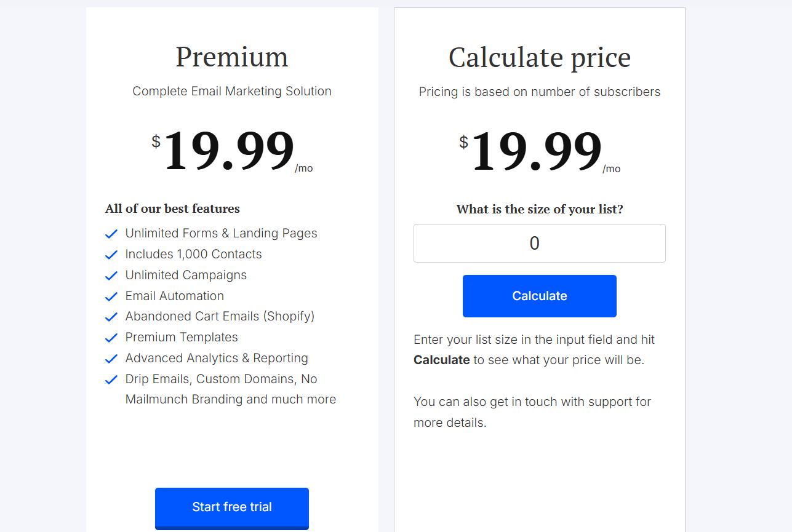
Task: Click the What is the size of your list? label
Action: [x=539, y=209]
